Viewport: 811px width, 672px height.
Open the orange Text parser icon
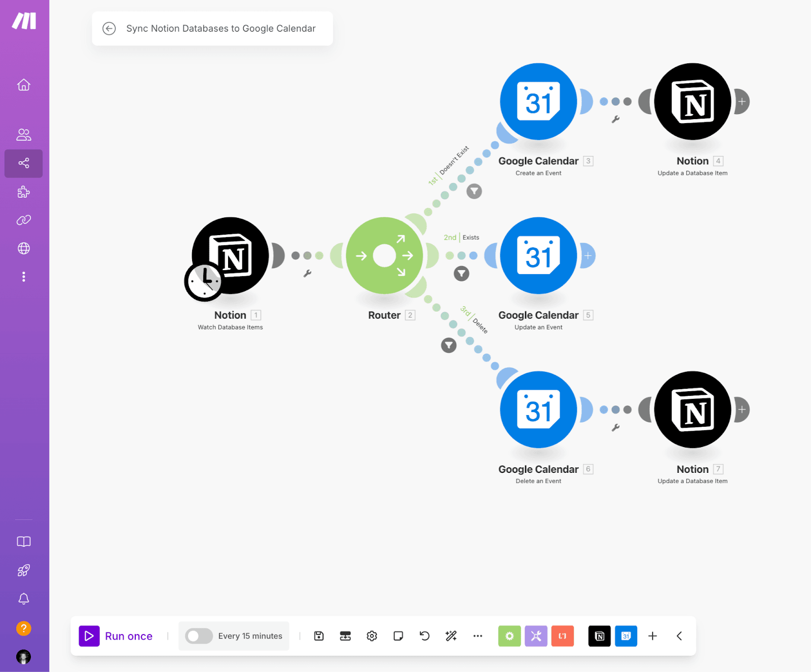click(x=563, y=636)
